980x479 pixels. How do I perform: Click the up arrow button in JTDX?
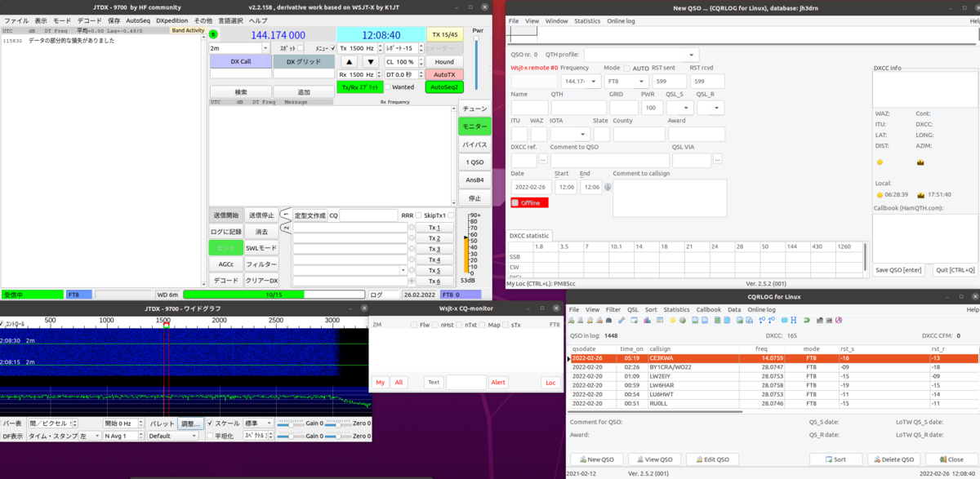[x=350, y=62]
